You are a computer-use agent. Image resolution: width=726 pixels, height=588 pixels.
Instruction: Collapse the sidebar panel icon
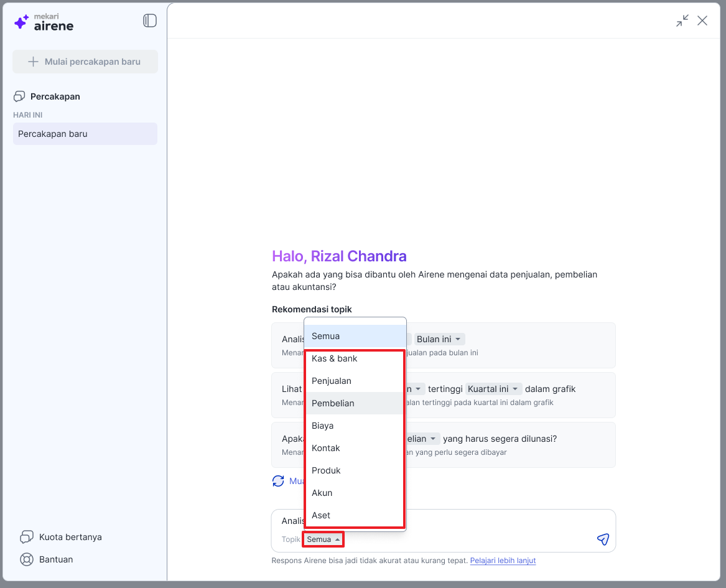149,21
